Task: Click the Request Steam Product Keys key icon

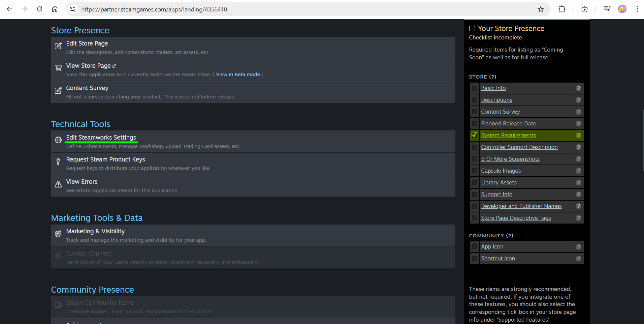Action: point(58,162)
